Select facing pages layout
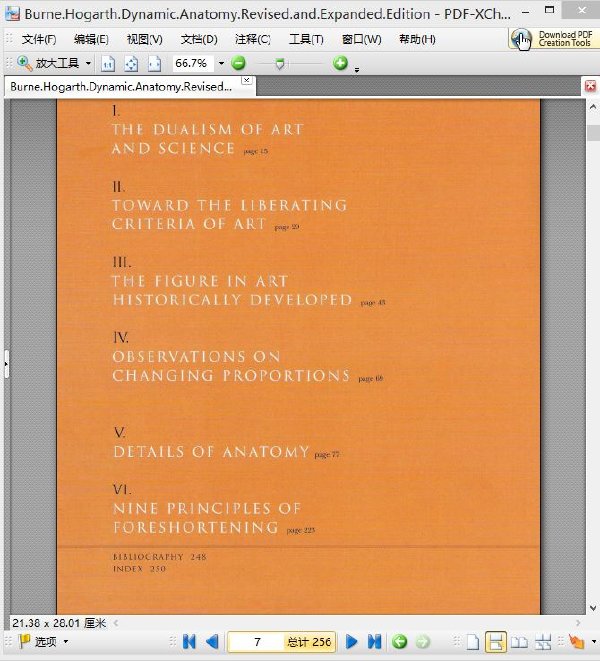The width and height of the screenshot is (600, 661). point(519,642)
